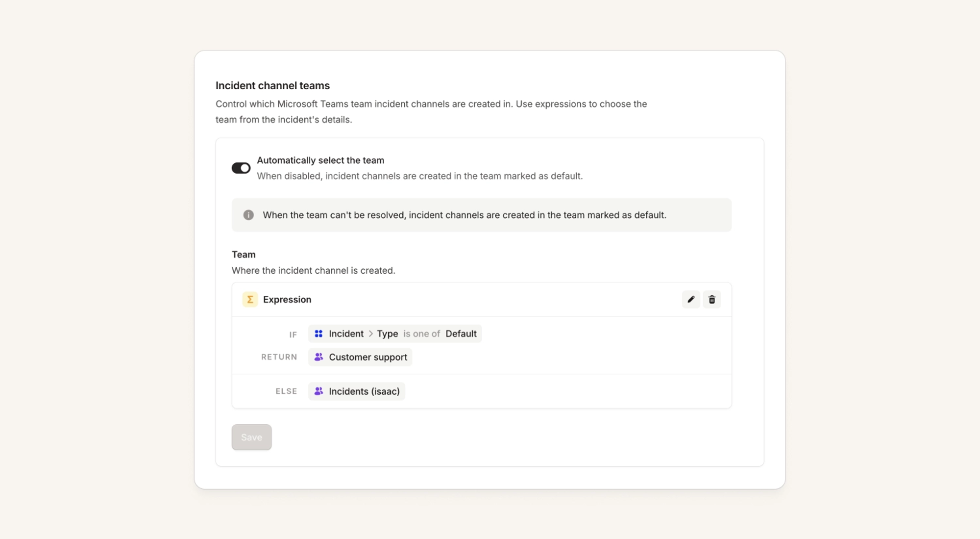
Task: Click the Type attribute in the condition
Action: tap(387, 334)
